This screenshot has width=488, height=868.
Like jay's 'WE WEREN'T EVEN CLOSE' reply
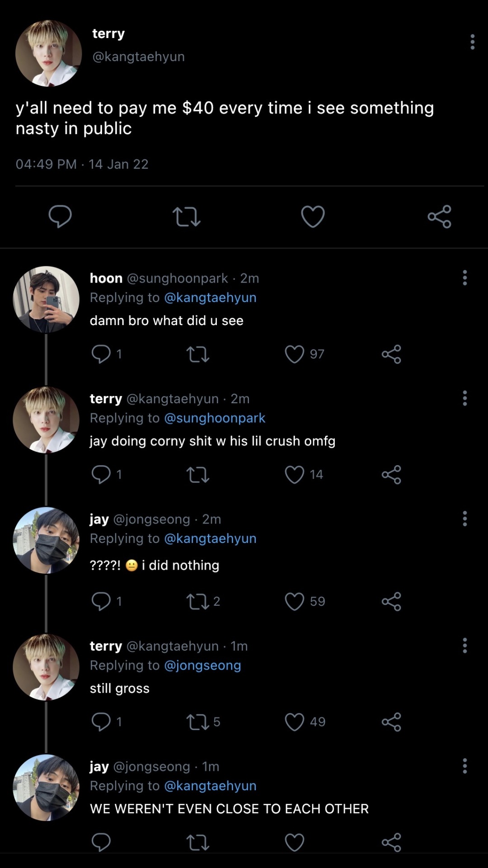pos(295,842)
